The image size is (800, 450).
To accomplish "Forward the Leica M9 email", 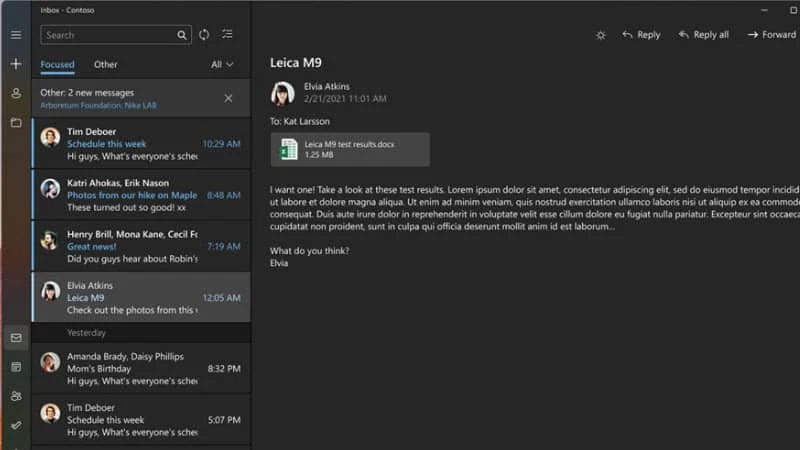I will 771,35.
